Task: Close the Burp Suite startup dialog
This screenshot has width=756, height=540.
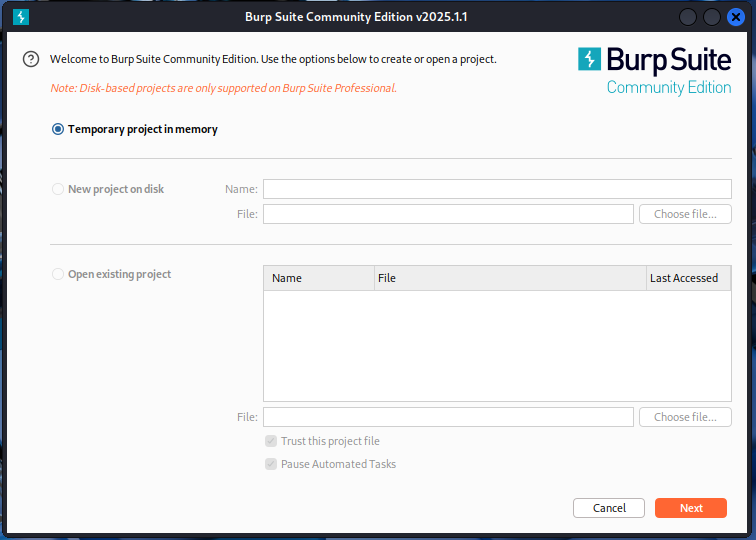Action: tap(736, 17)
